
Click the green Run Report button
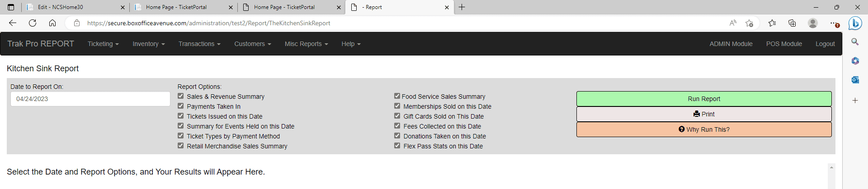pyautogui.click(x=704, y=99)
